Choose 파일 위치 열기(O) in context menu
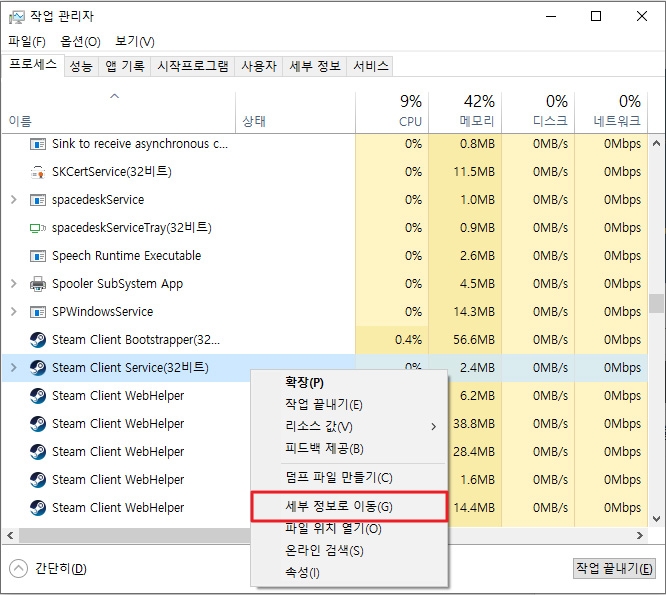 [x=349, y=529]
